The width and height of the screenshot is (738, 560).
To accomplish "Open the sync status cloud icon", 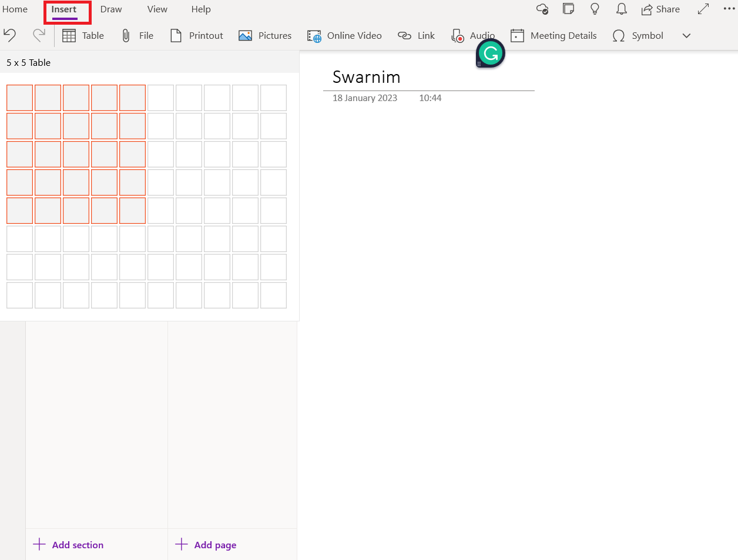I will [x=542, y=9].
